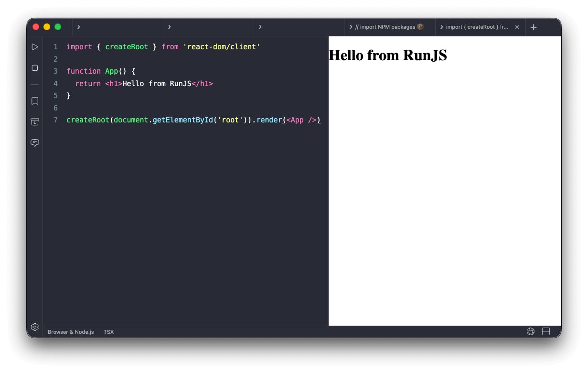Click the render call in line 7
Viewport: 588px width, 373px height.
click(269, 120)
